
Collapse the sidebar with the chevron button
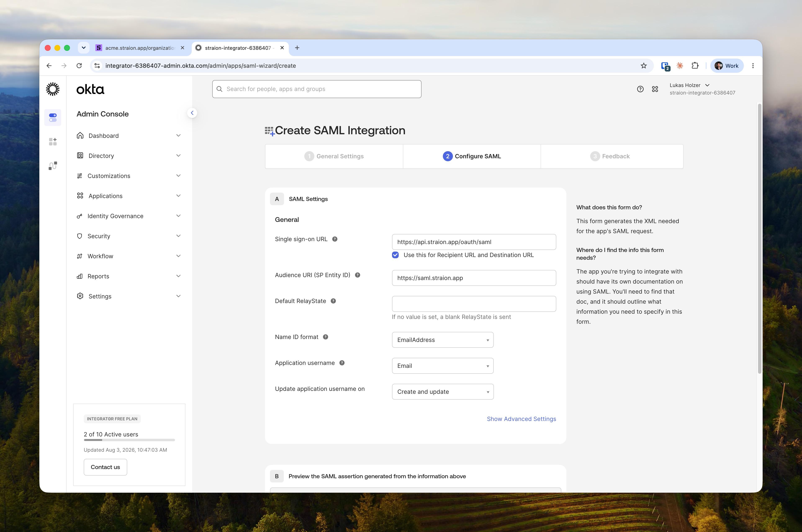[x=192, y=113]
